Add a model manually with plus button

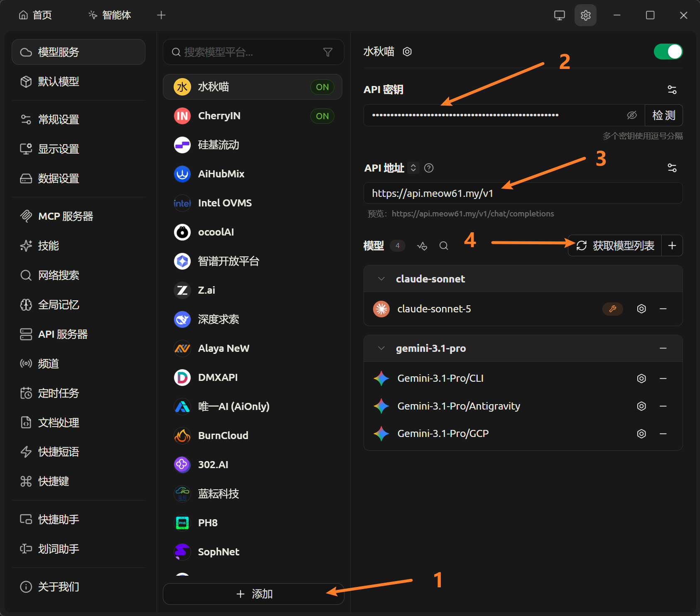[x=672, y=245]
